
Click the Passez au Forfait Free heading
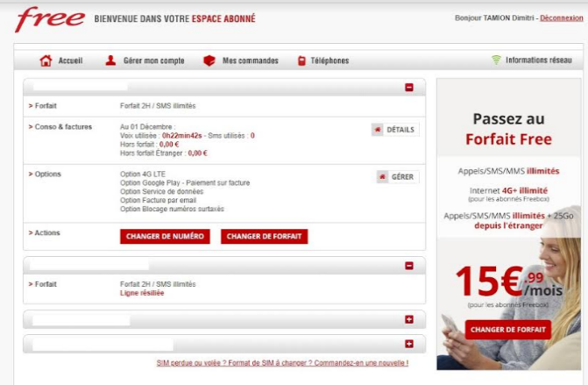509,129
